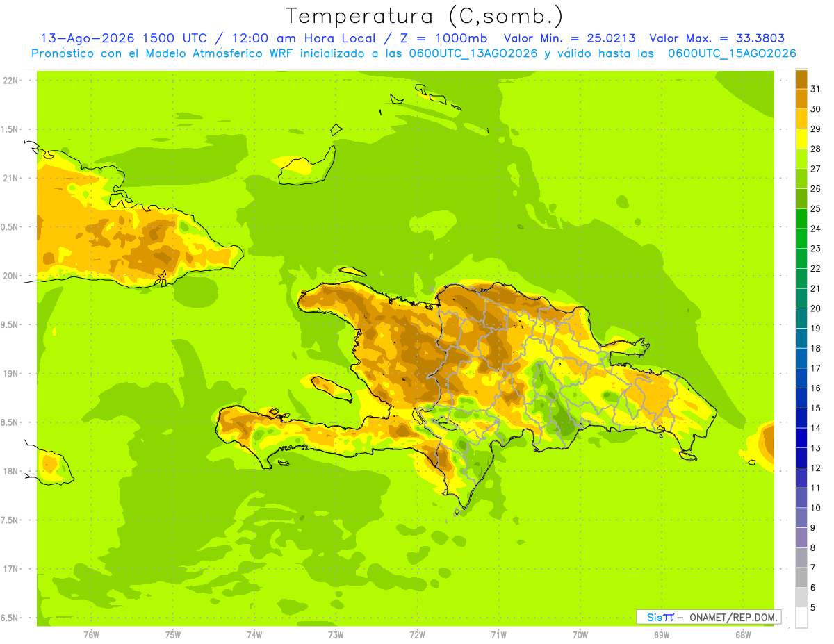Viewport: 834px width, 644px height.
Task: Click the legend value '22'
Action: tap(816, 268)
